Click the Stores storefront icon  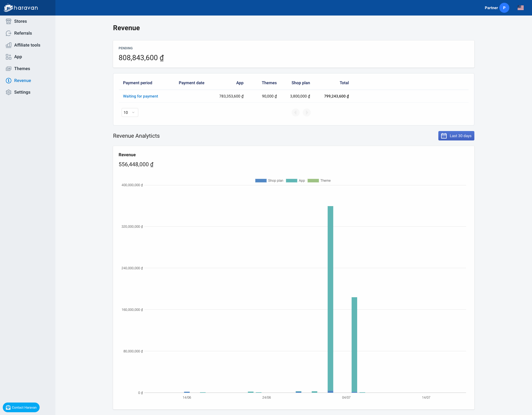9,21
